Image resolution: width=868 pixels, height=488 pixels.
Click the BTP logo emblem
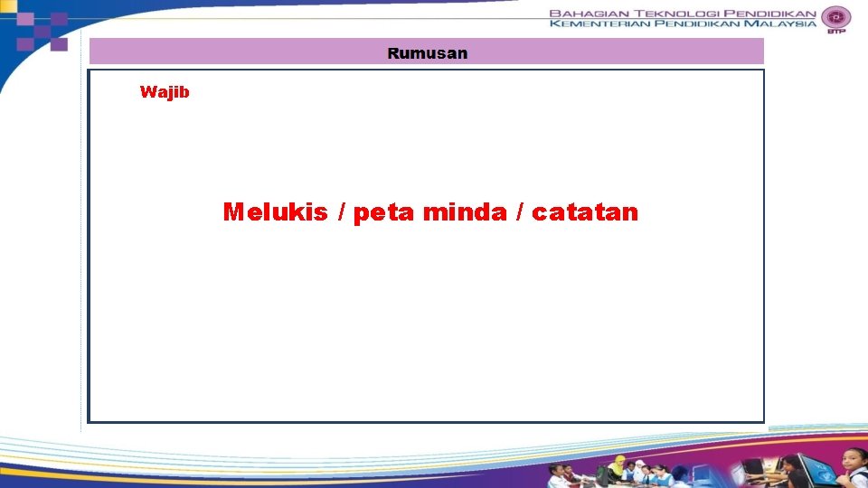(835, 19)
